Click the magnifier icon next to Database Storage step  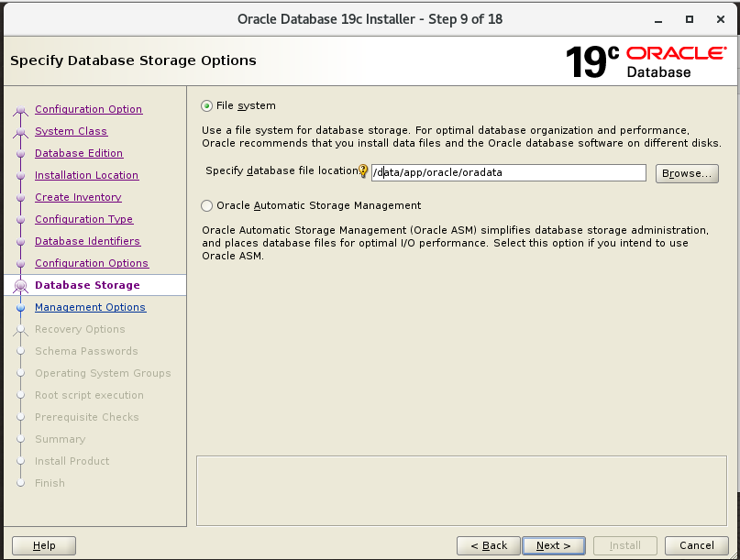pyautogui.click(x=20, y=285)
